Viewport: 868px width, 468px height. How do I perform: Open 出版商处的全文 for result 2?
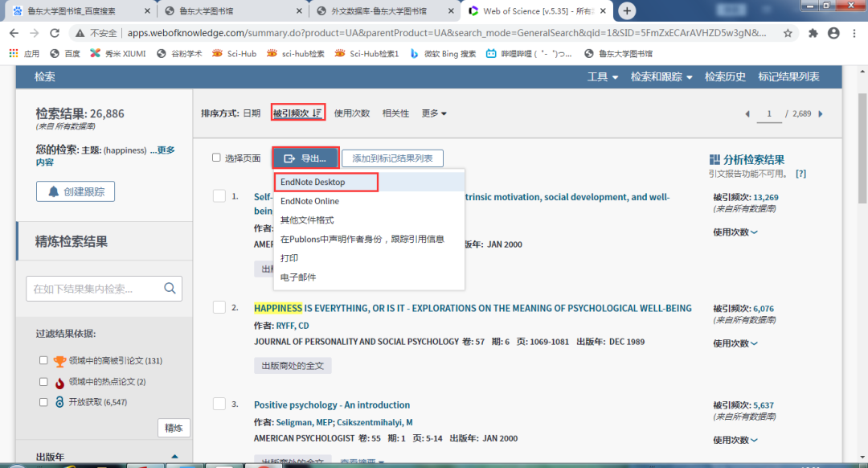[x=293, y=366]
